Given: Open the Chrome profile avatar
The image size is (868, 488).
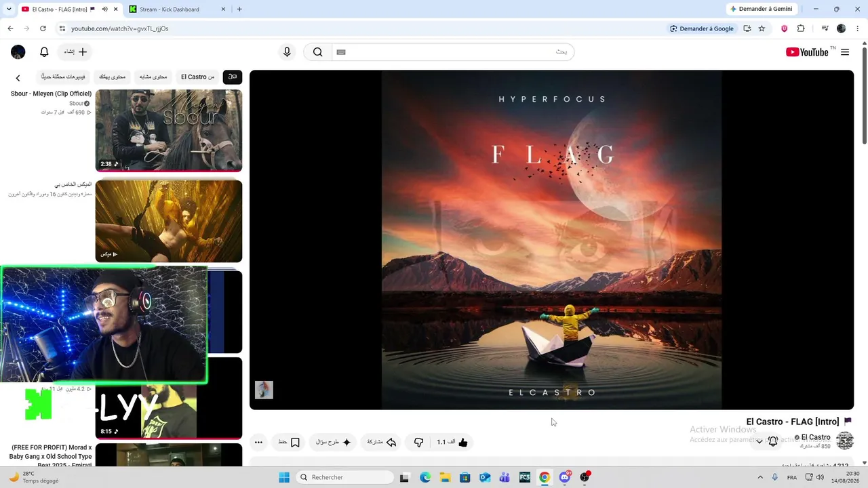Looking at the screenshot, I should pos(842,28).
